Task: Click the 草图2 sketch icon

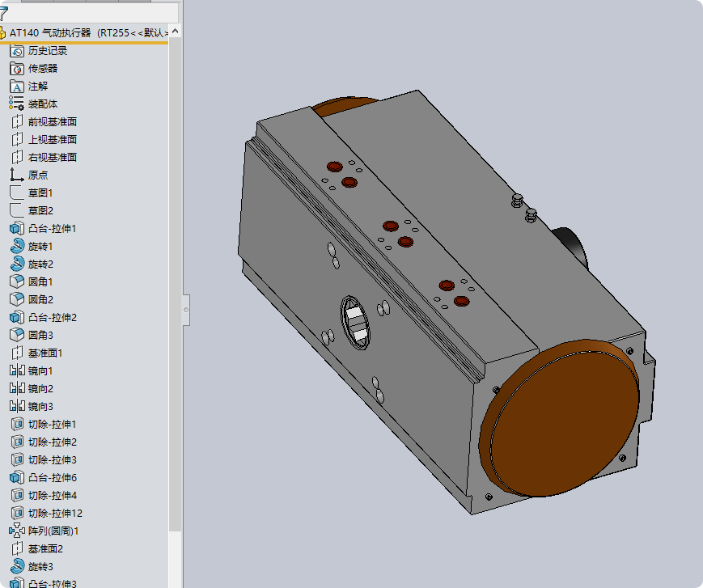Action: 17,210
